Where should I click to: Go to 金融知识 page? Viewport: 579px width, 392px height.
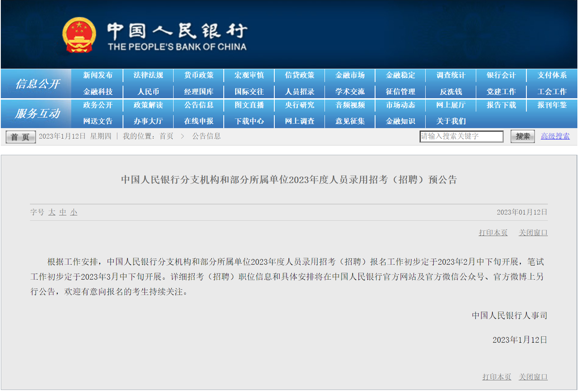[x=401, y=121]
